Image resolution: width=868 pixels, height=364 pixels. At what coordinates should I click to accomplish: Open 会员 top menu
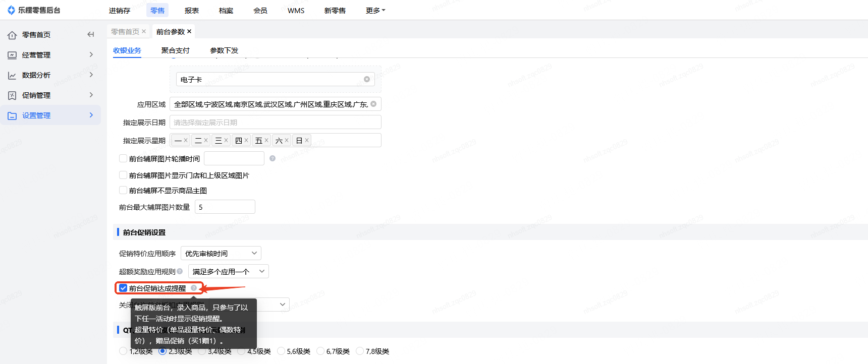(260, 10)
